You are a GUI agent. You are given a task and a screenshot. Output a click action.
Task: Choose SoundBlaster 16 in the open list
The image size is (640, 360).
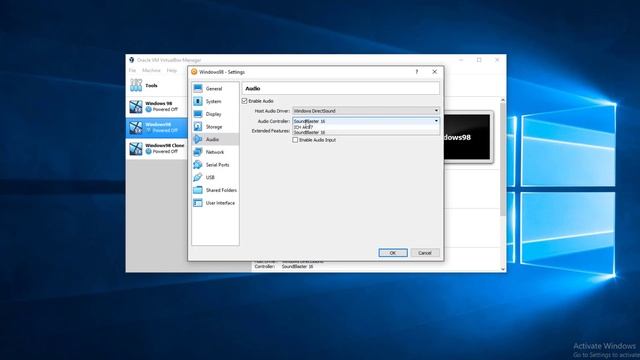[x=366, y=132]
